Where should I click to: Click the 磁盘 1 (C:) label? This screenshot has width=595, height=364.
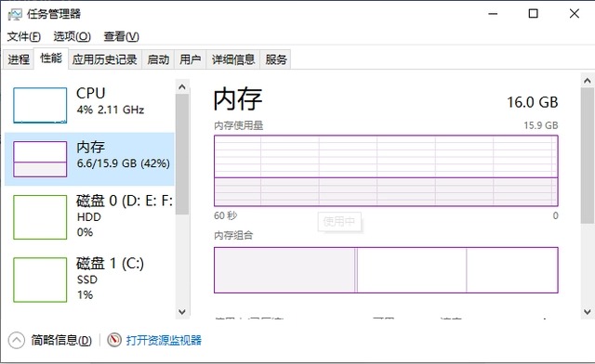pos(110,263)
